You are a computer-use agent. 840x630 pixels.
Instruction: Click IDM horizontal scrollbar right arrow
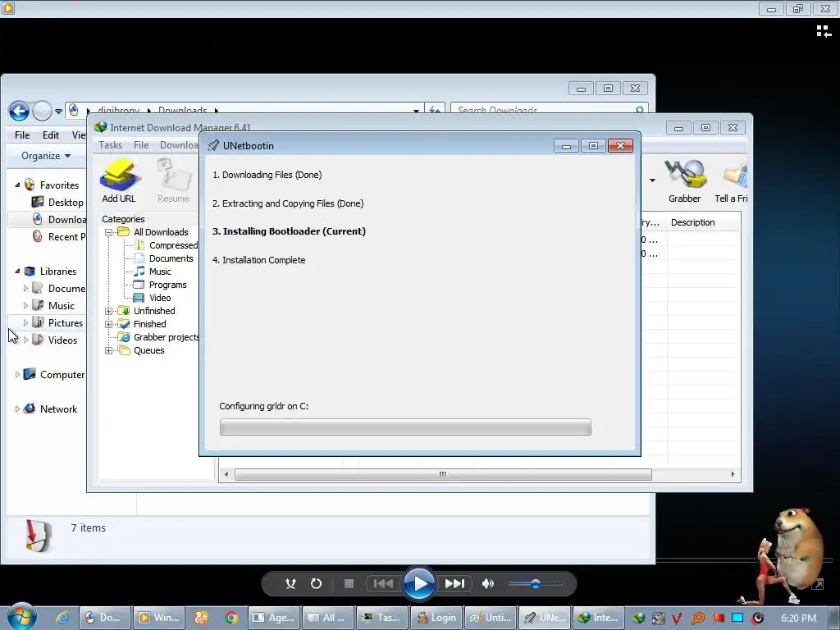(x=733, y=474)
